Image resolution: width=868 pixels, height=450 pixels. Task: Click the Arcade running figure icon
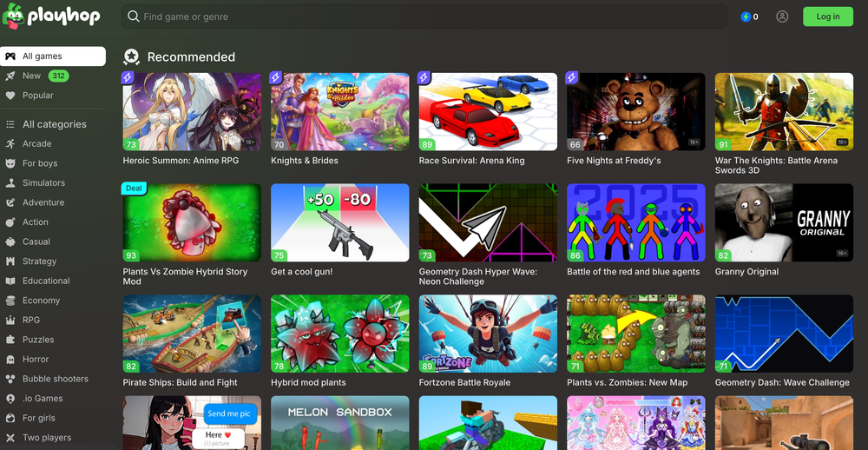(x=10, y=143)
